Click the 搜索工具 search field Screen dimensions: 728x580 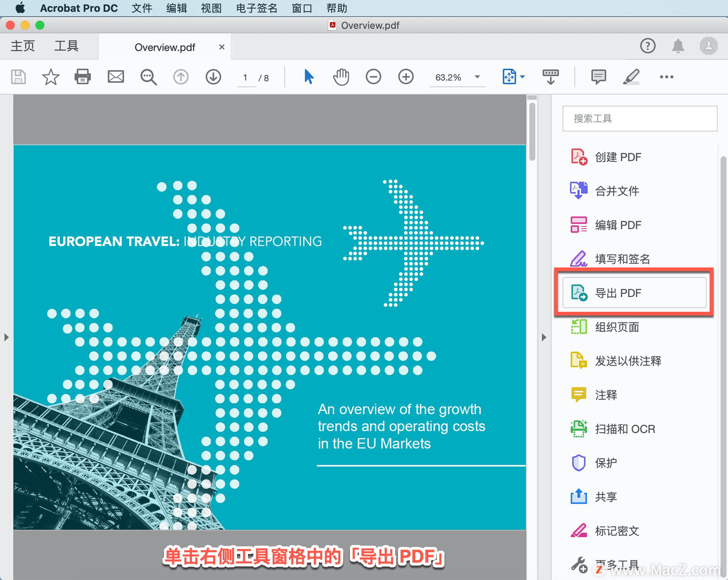640,119
